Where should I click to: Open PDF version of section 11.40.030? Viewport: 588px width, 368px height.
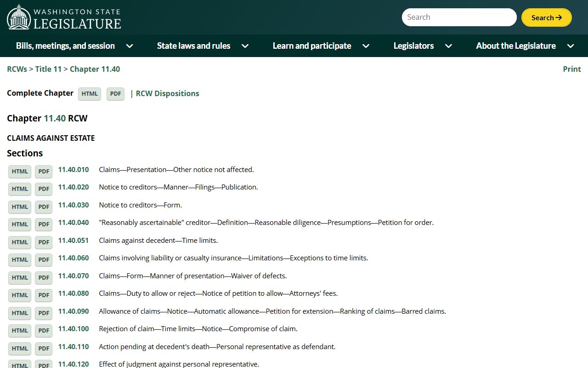[x=44, y=207]
